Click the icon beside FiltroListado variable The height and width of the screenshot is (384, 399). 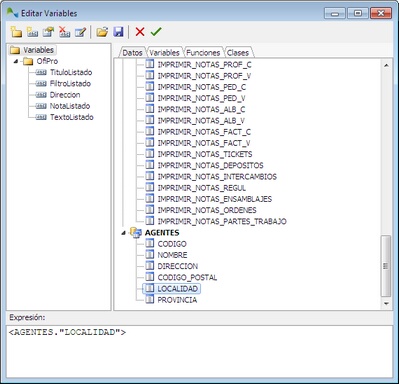[x=41, y=84]
